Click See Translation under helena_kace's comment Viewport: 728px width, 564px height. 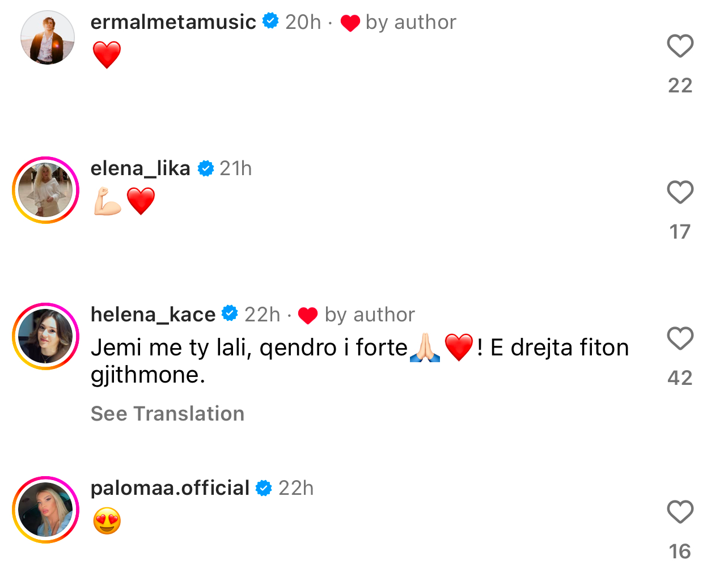[x=167, y=414]
